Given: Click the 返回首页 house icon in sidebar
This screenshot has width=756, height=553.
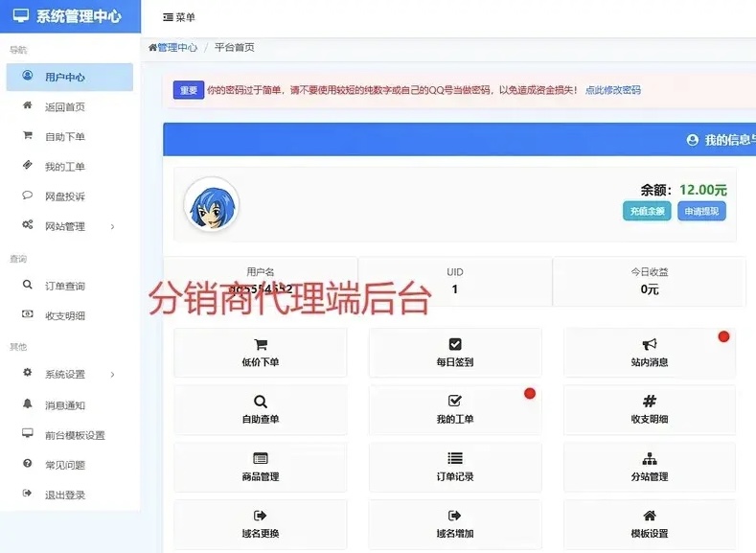Looking at the screenshot, I should coord(28,105).
